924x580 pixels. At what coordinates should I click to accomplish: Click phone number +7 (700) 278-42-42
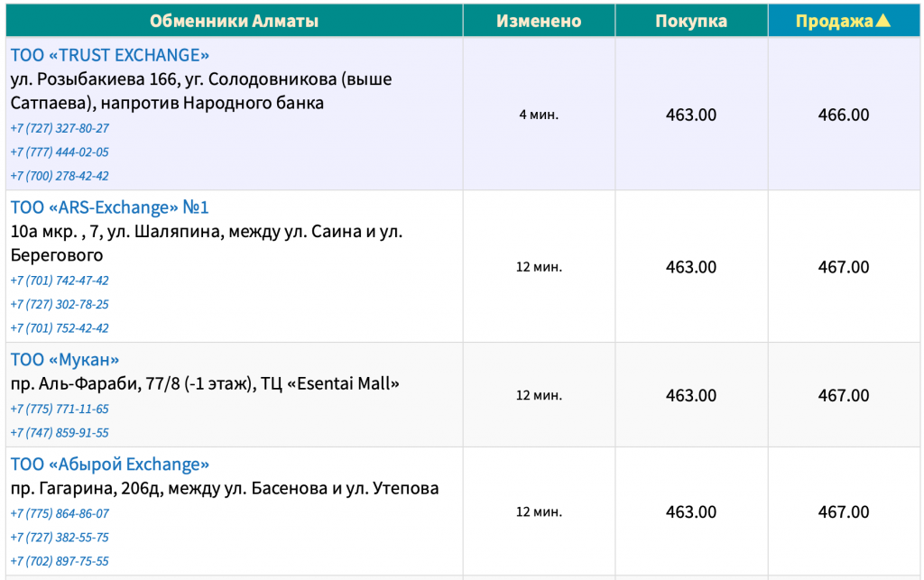(x=60, y=176)
